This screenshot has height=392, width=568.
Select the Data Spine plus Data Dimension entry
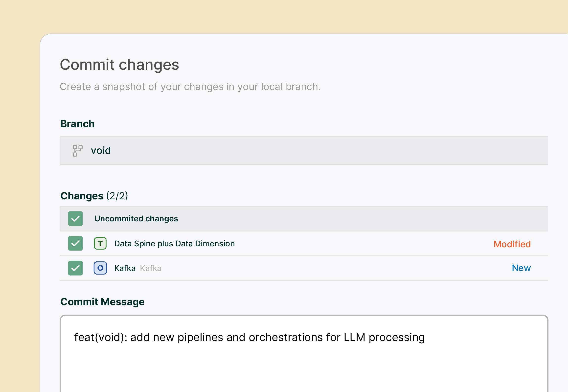point(174,243)
